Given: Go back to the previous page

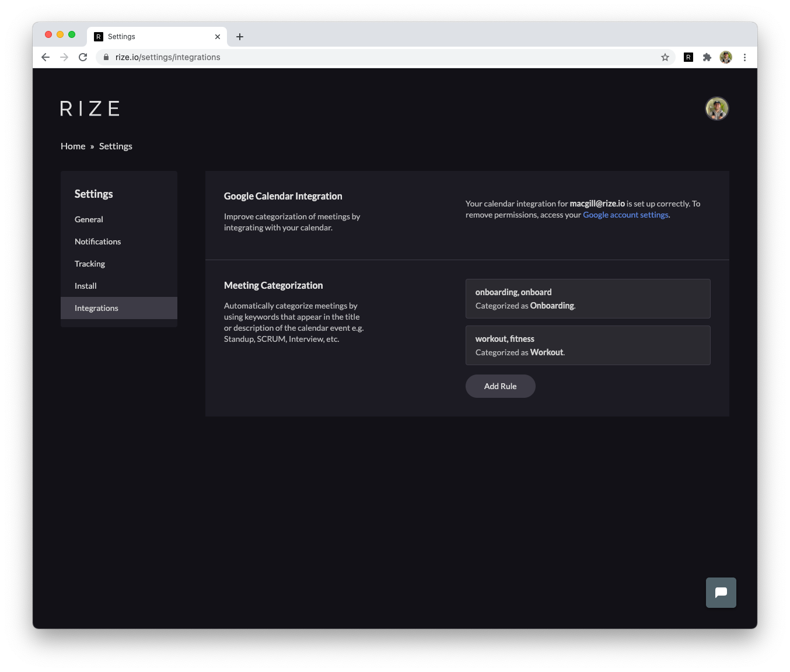Looking at the screenshot, I should tap(46, 57).
